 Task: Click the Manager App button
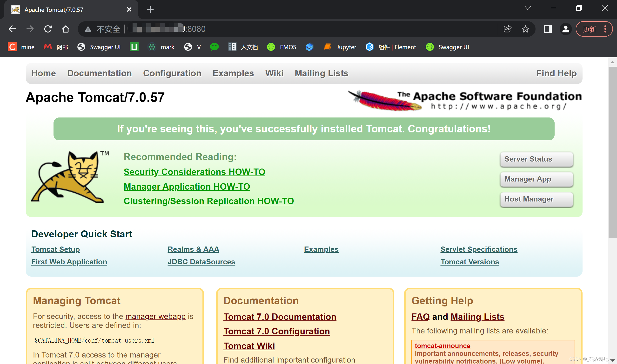[537, 179]
